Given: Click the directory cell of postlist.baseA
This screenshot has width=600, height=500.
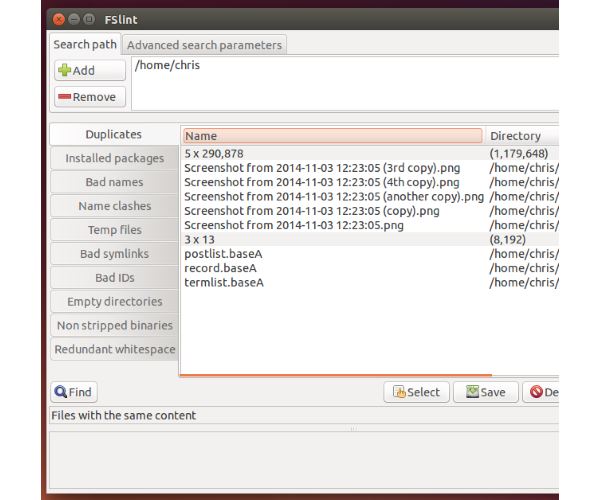Looking at the screenshot, I should [523, 254].
